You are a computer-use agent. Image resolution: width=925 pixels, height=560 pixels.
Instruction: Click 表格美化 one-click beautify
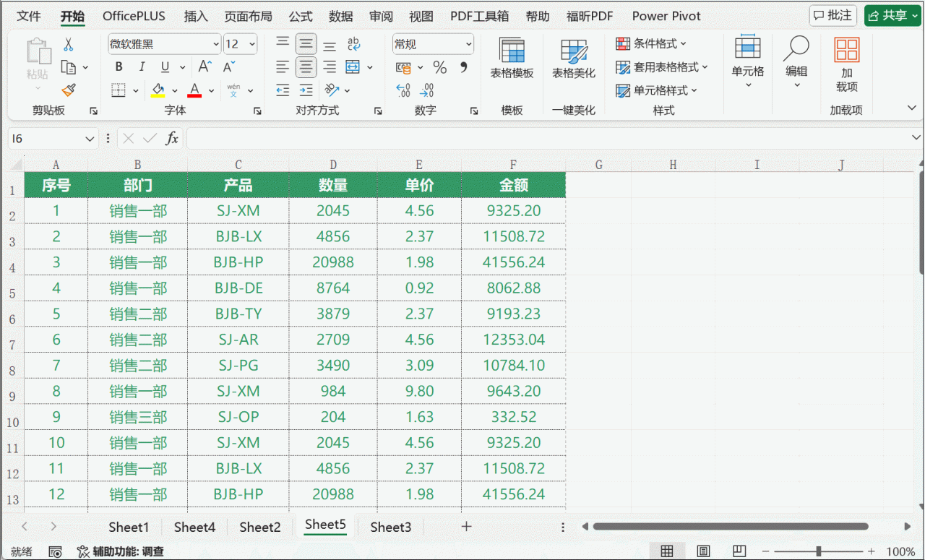(x=574, y=59)
